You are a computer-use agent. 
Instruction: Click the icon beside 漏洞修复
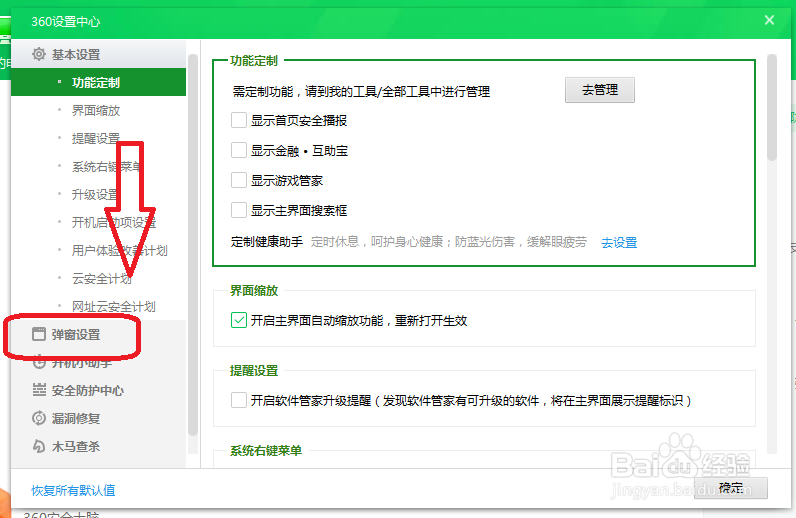coord(39,418)
